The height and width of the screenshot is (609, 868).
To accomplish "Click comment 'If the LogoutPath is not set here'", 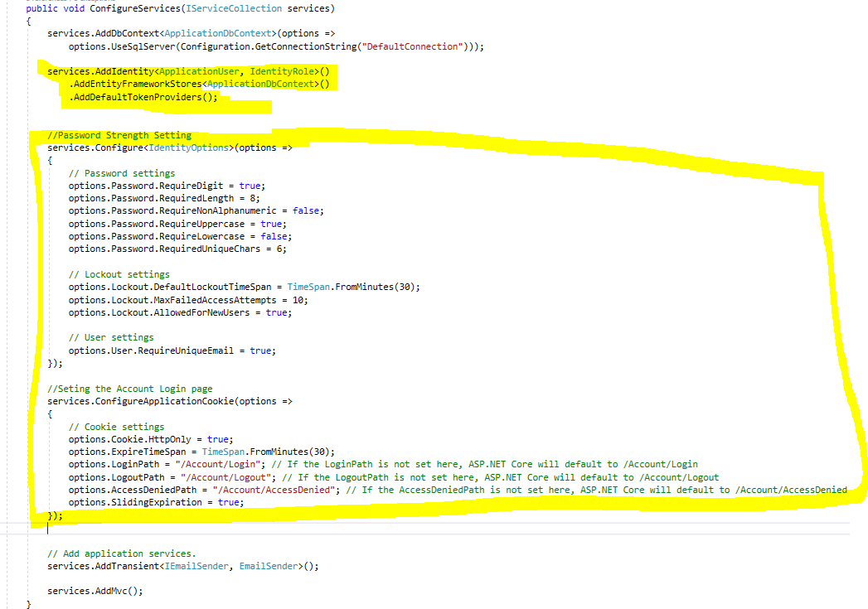I will (386, 477).
